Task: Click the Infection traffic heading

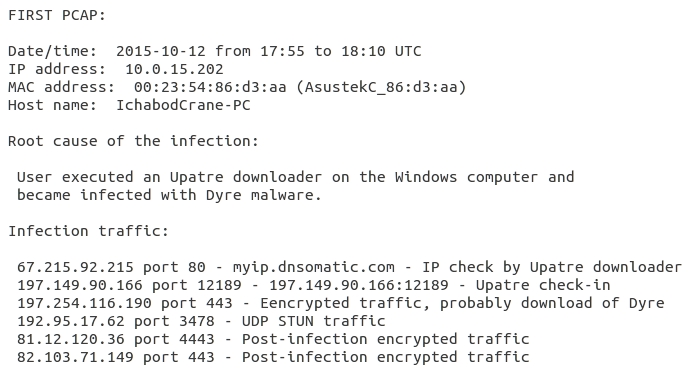Action: point(88,231)
